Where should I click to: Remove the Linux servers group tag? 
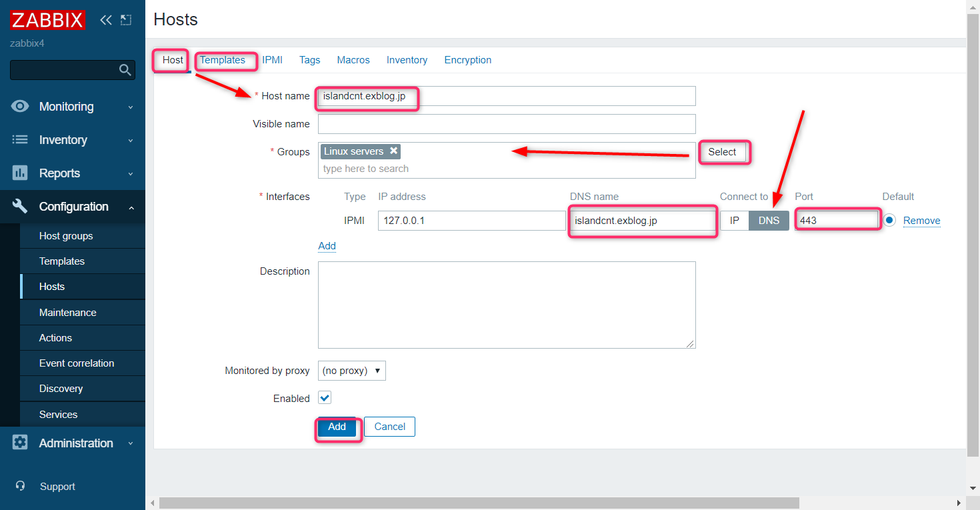tap(394, 151)
